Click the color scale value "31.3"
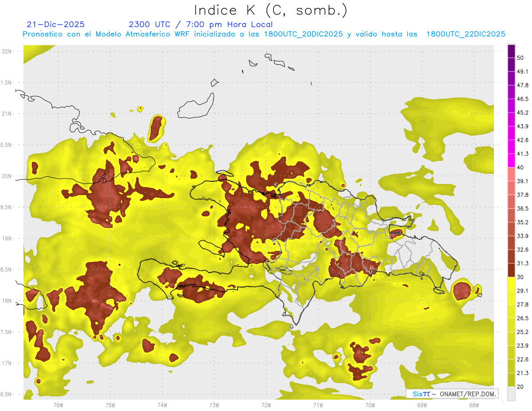 pos(523,263)
